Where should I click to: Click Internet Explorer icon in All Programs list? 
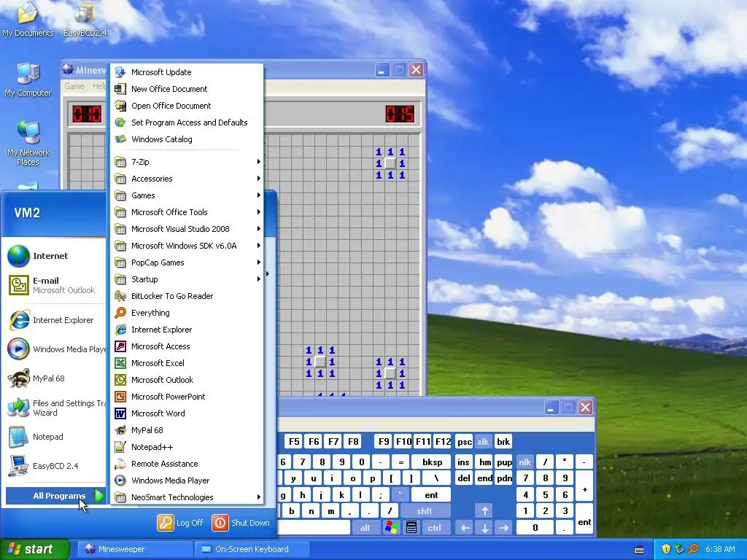pos(120,330)
